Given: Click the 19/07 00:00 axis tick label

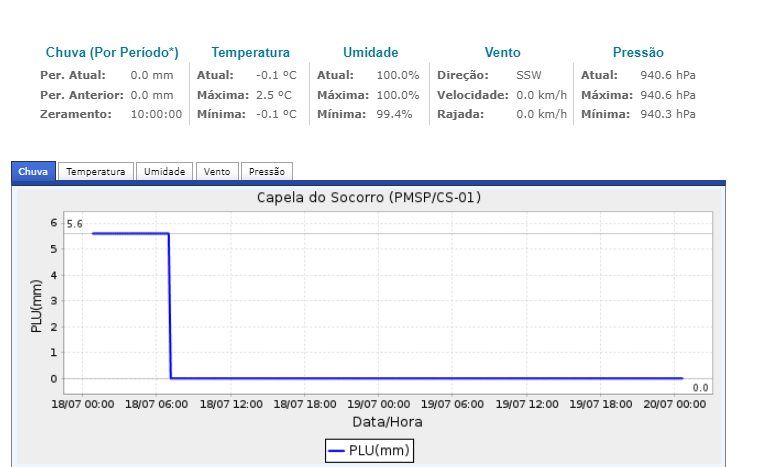Looking at the screenshot, I should pyautogui.click(x=377, y=404).
